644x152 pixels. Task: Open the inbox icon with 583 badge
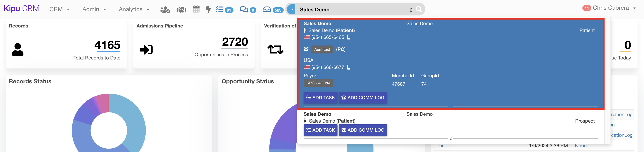coord(272,10)
